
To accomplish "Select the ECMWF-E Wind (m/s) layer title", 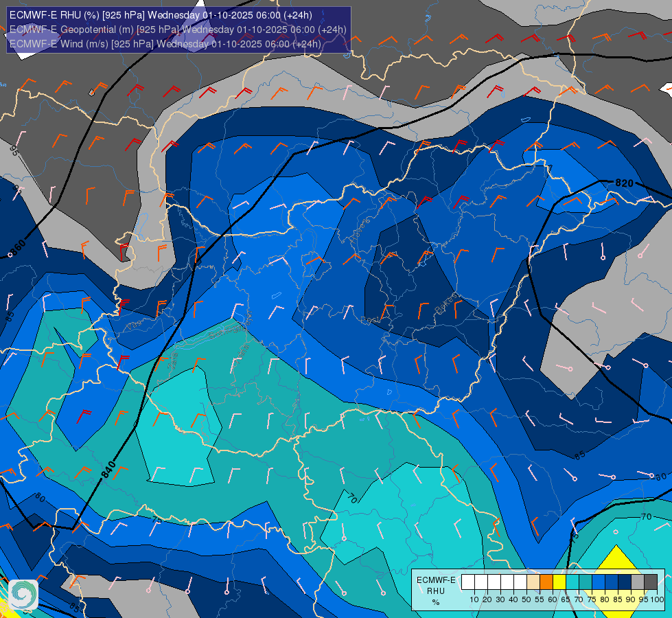I will click(x=165, y=44).
